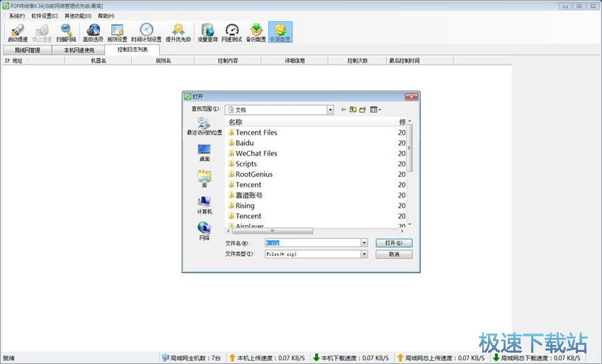Open the 帮助(H) menu

(x=106, y=16)
